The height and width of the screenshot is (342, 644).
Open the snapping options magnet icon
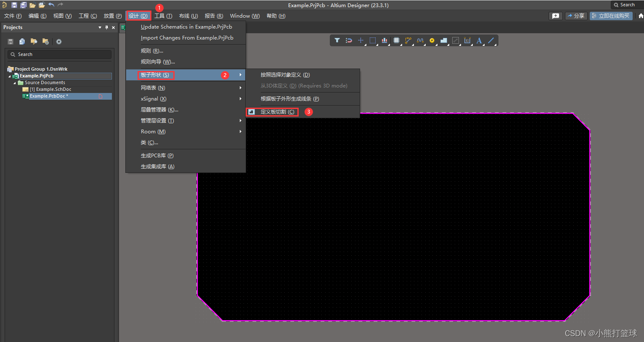click(x=349, y=40)
